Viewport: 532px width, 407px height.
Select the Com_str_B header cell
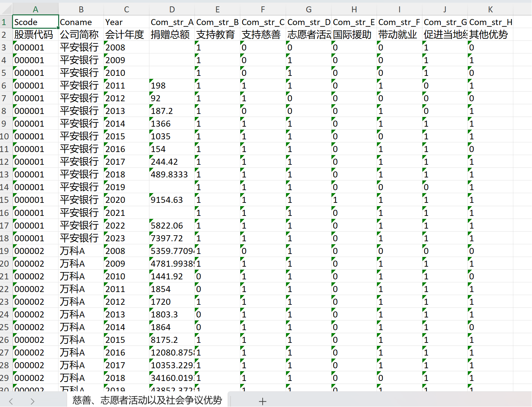pos(218,22)
